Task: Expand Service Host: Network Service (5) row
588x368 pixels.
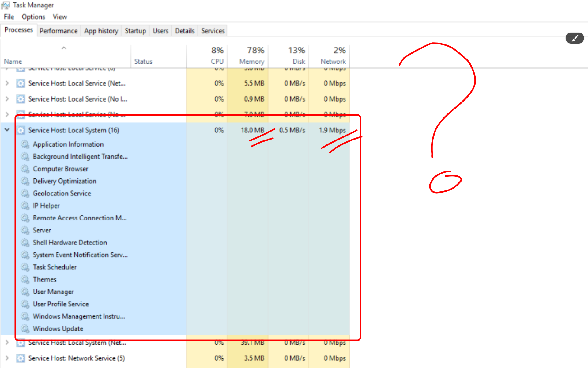Action: tap(7, 358)
